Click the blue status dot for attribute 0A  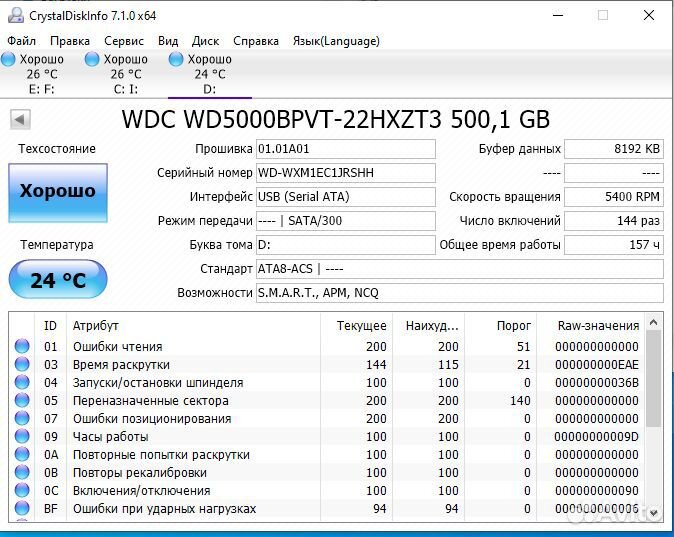pos(22,454)
